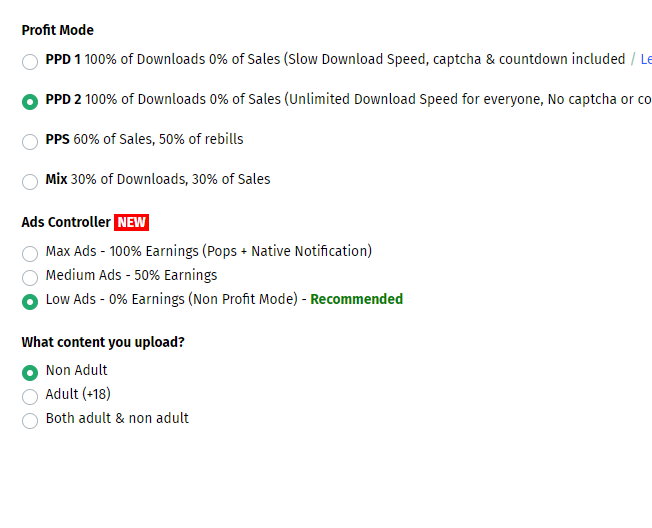The width and height of the screenshot is (652, 528).
Task: Choose the Mix 30% Downloads profit mode
Action: pos(30,181)
